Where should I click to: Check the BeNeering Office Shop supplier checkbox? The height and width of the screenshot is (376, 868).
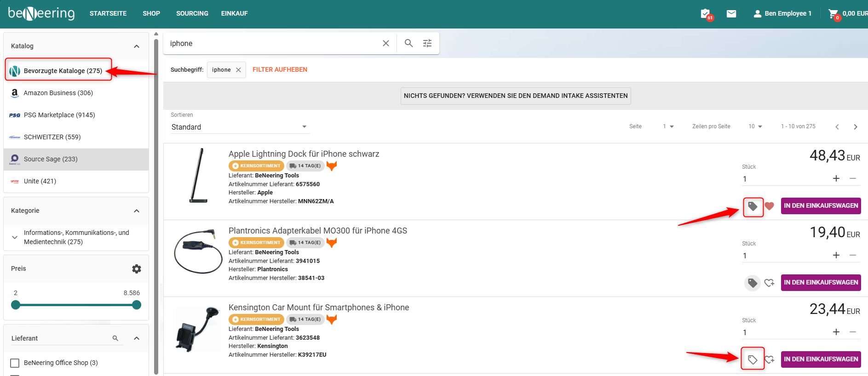coord(15,363)
